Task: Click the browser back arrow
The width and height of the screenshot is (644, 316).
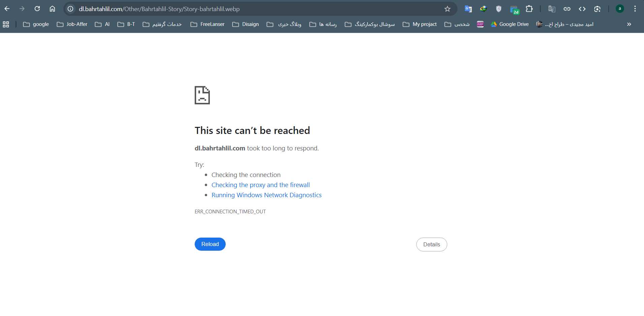Action: tap(7, 9)
